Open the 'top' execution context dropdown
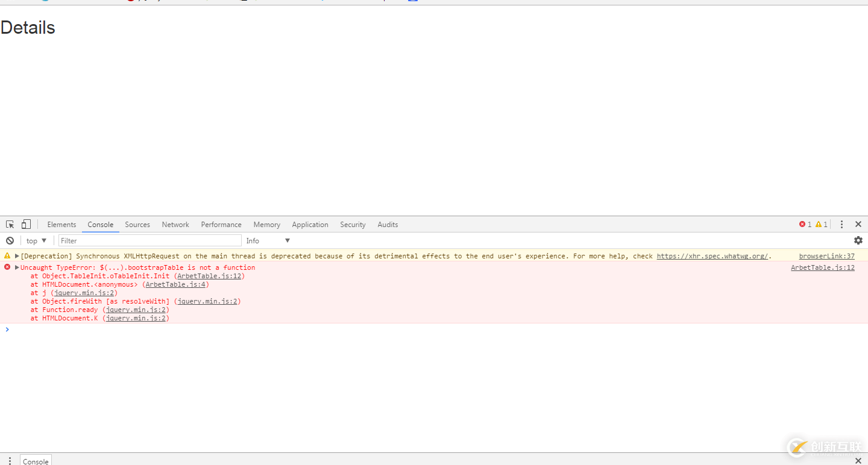Viewport: 868px width, 465px height. pos(36,241)
